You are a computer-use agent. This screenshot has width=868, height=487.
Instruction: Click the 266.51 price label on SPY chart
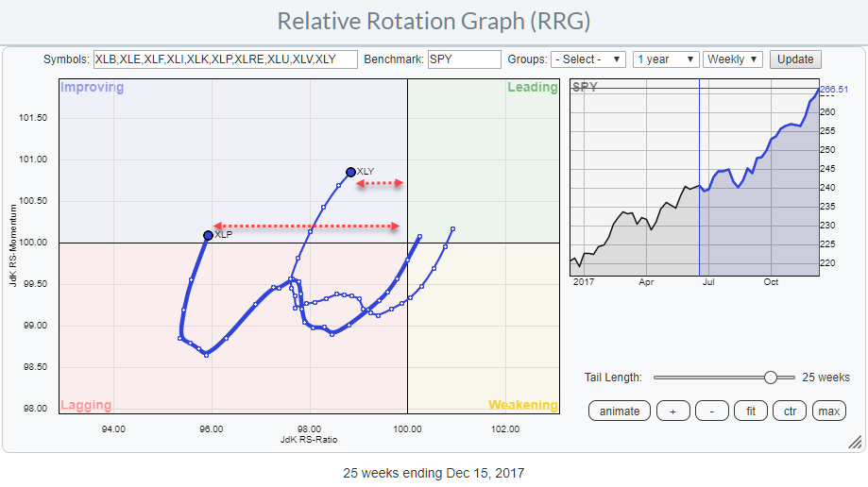point(834,89)
